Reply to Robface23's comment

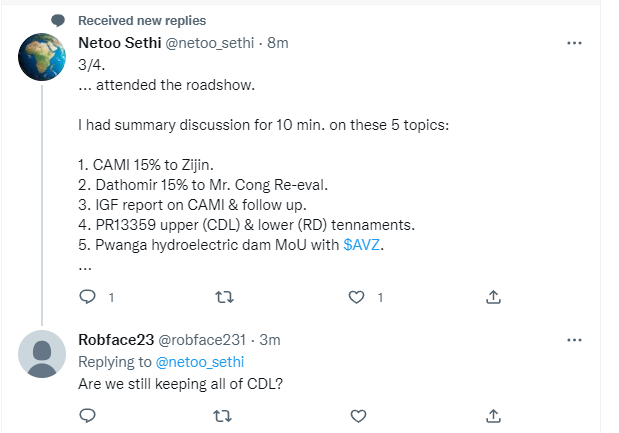87,415
